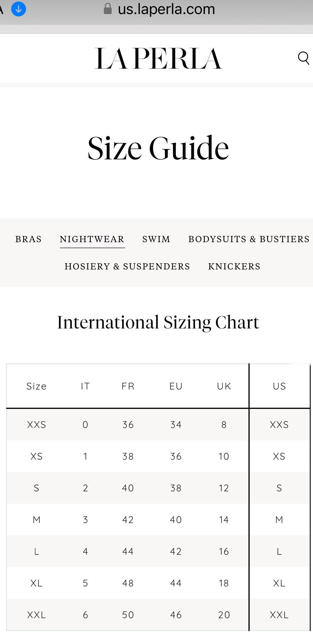The width and height of the screenshot is (313, 644).
Task: Select the XXS row size cell
Action: [x=37, y=425]
